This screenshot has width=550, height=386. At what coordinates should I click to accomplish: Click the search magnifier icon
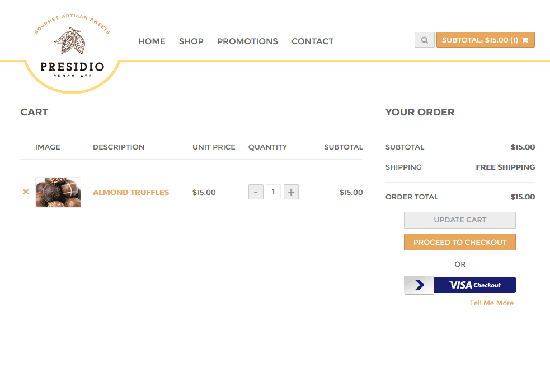coord(424,40)
